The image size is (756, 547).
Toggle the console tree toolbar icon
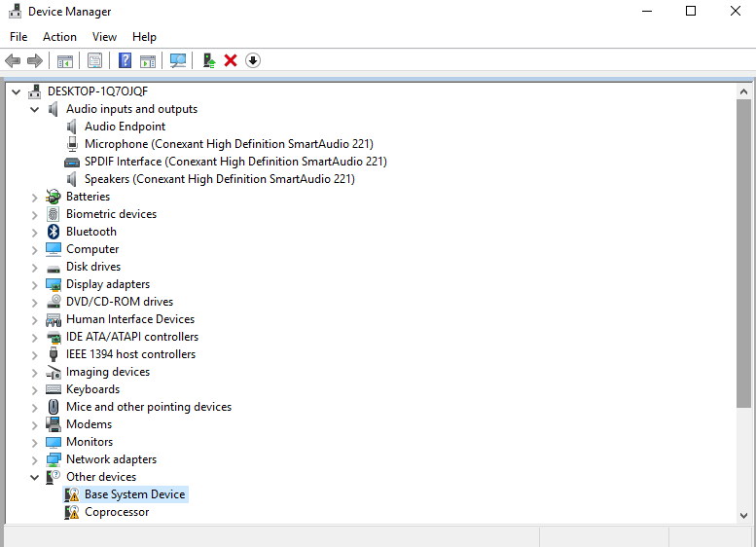coord(64,60)
